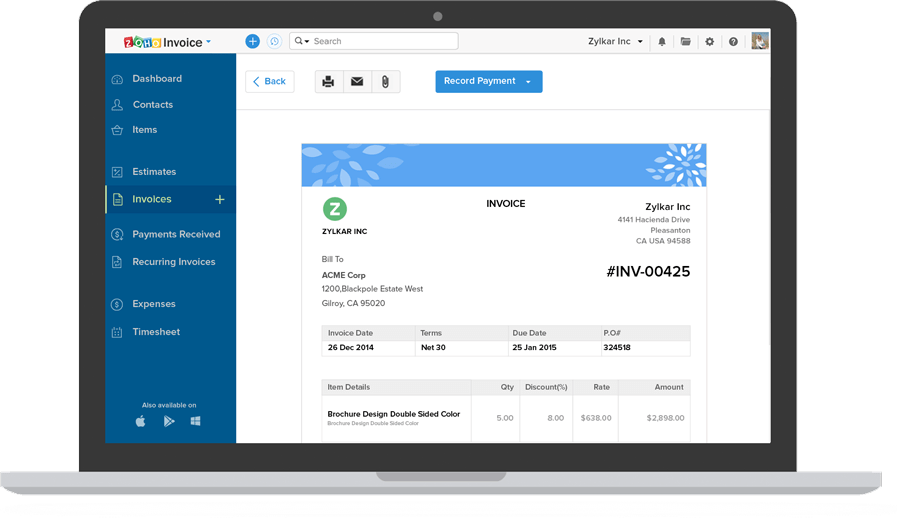Click the Invoice Date value 26 Dec 2014
Screen dimensions: 897x518
[x=351, y=347]
